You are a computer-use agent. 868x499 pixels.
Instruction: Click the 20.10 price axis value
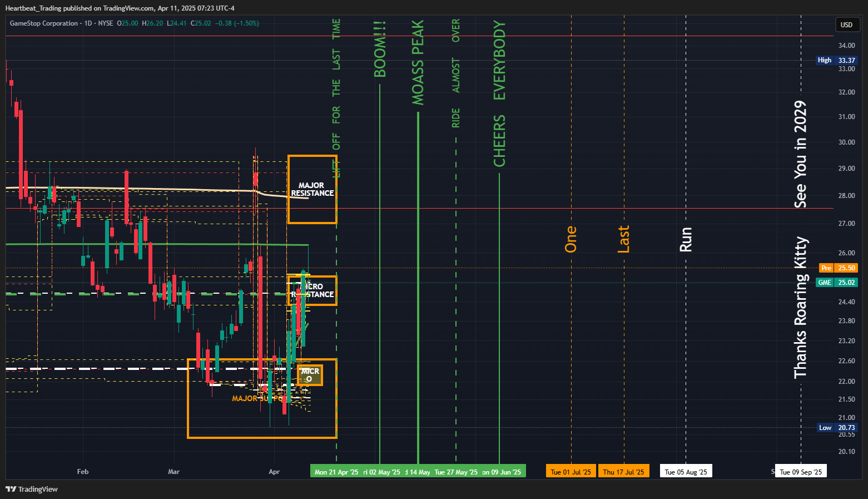point(847,452)
